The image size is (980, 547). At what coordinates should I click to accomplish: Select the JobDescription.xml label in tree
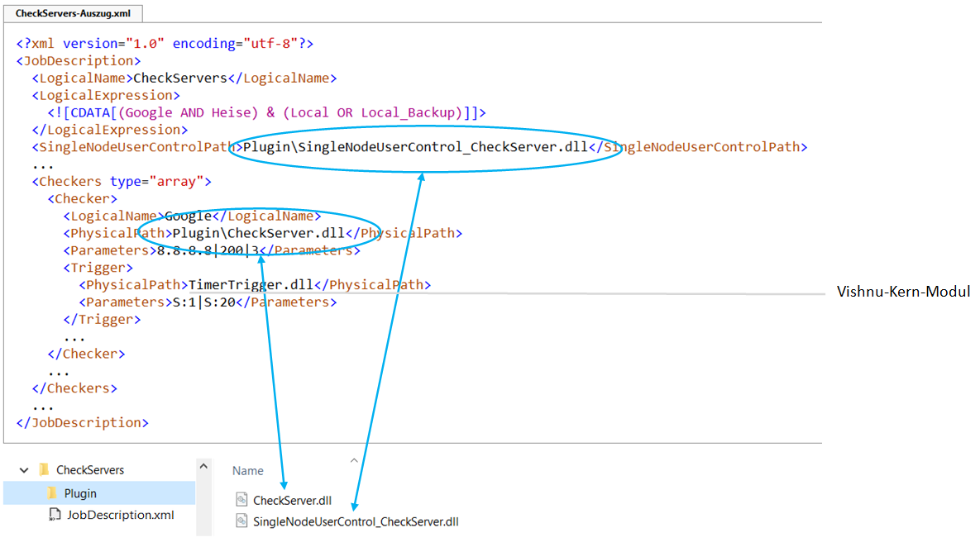click(122, 515)
